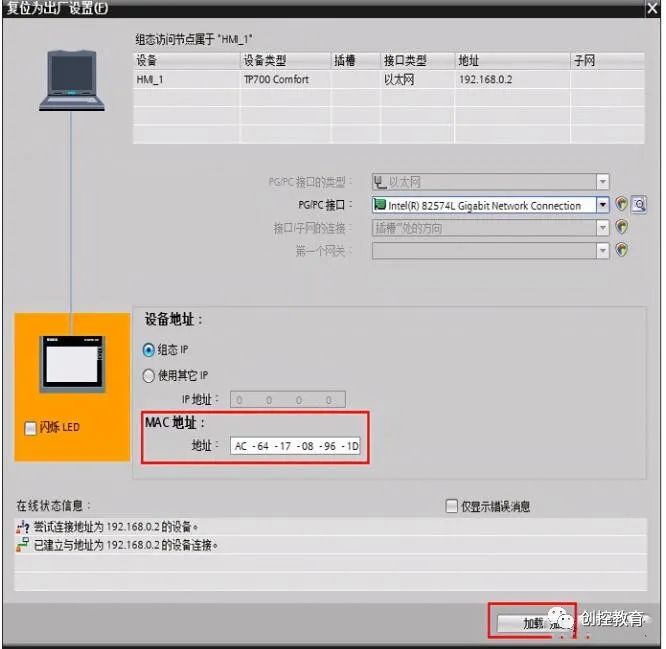
Task: Click message 尝试连接地址为 192.168.0.2 的设备
Action: coord(116,527)
